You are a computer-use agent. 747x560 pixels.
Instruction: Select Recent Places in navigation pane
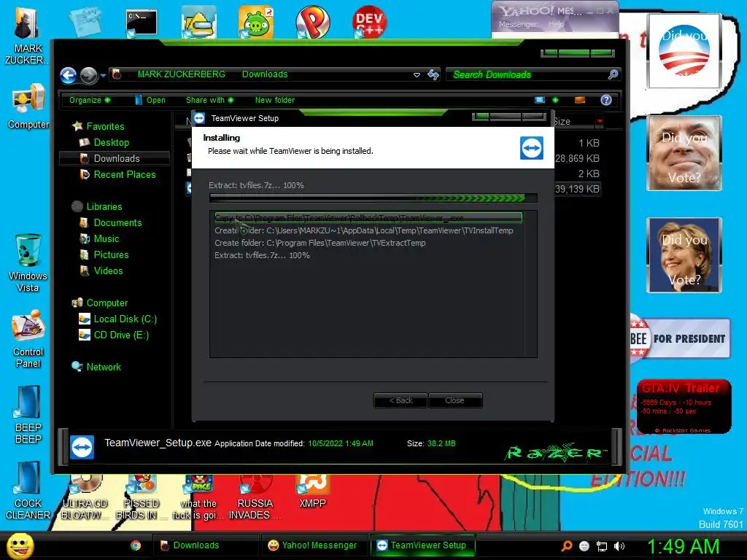click(117, 174)
